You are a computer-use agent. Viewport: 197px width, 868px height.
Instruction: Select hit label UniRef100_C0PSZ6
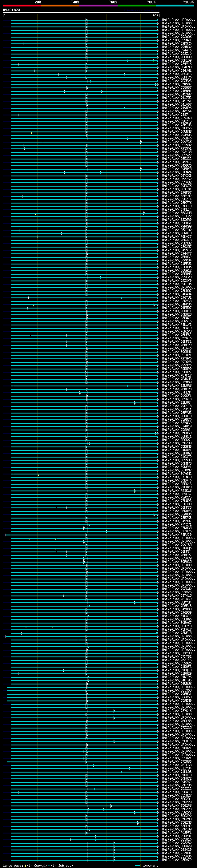177,186
